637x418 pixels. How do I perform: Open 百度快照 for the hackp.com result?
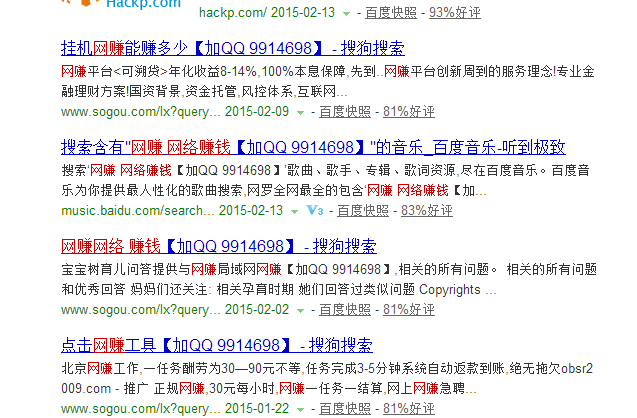[x=391, y=13]
